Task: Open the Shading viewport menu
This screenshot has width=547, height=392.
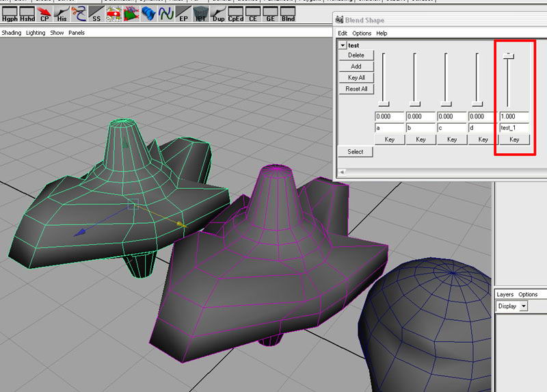Action: point(12,33)
